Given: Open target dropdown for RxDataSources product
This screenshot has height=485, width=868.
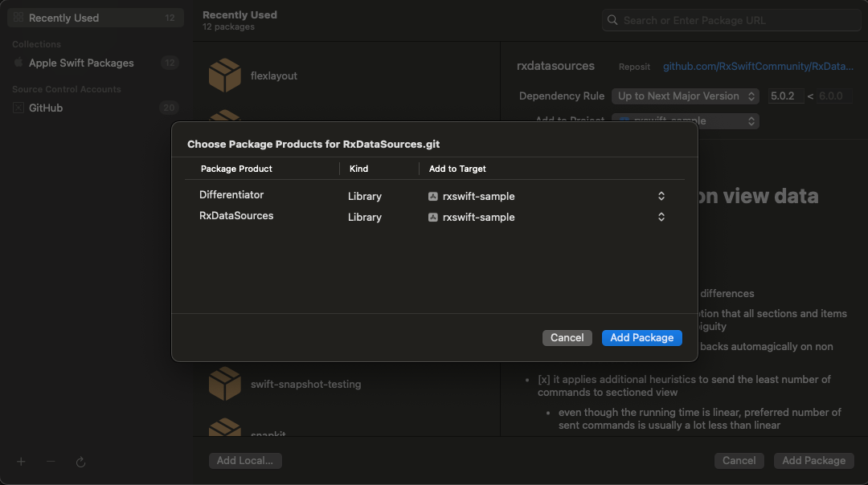Looking at the screenshot, I should [x=661, y=217].
